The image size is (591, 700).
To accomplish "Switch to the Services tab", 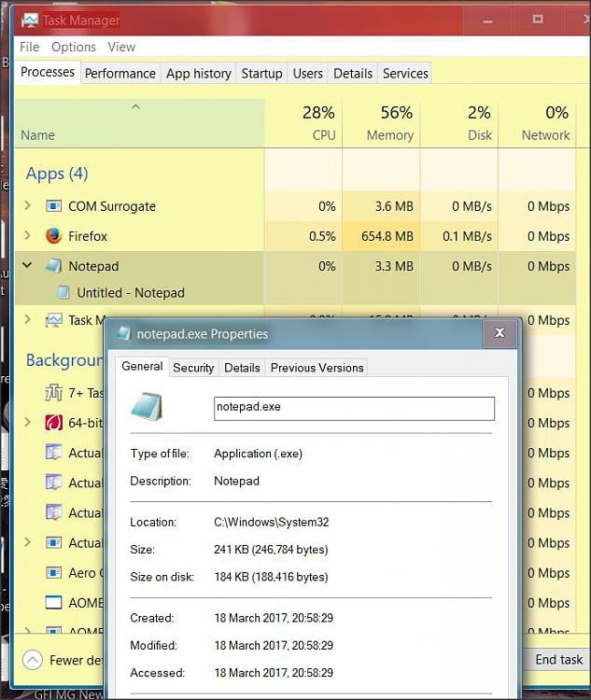I will [405, 73].
